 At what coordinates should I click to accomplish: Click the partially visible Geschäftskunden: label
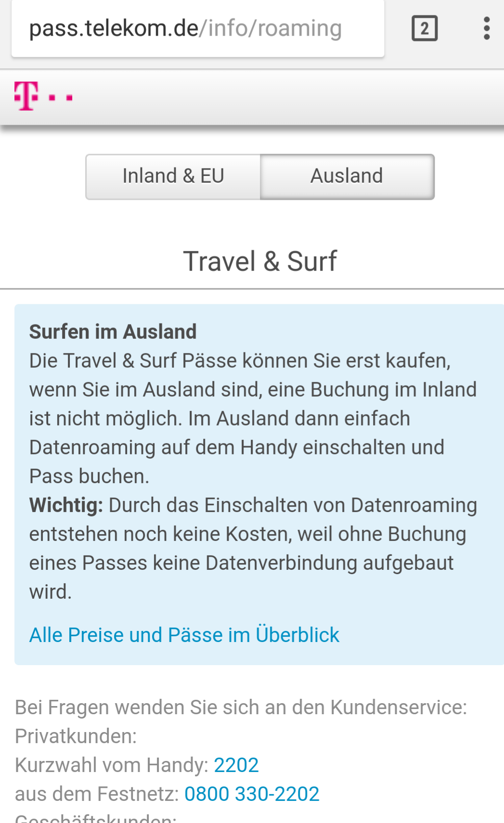[96, 818]
